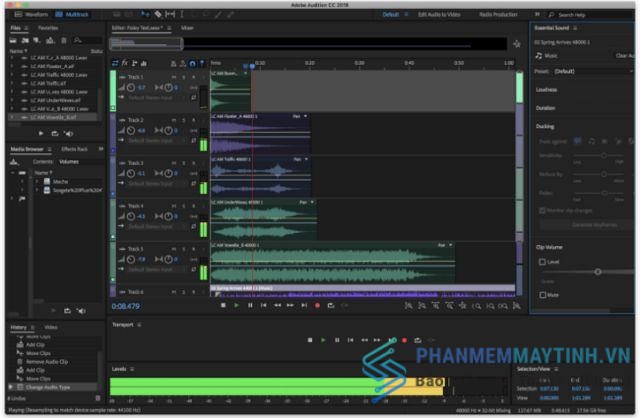640x418 pixels.
Task: Record button in editor transport
Action: pos(318,305)
